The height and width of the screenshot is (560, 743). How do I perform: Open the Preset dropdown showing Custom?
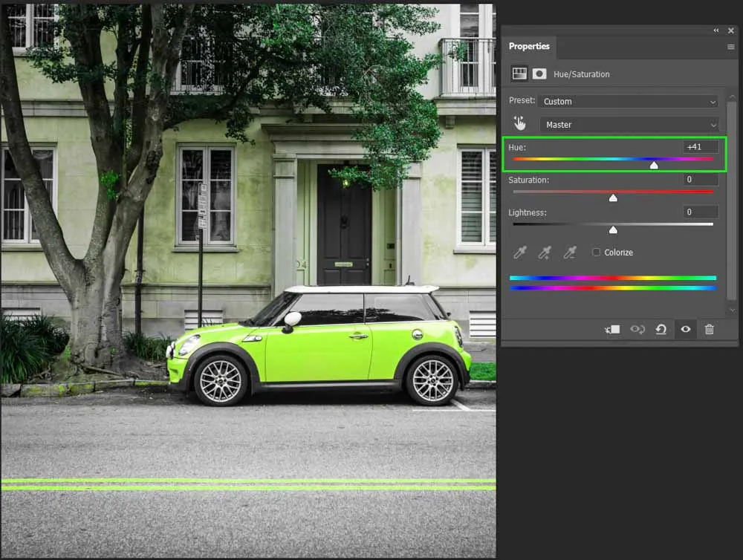tap(629, 101)
